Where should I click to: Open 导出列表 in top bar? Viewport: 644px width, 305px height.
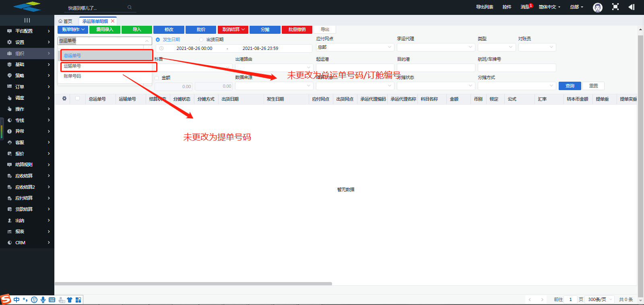(485, 7)
